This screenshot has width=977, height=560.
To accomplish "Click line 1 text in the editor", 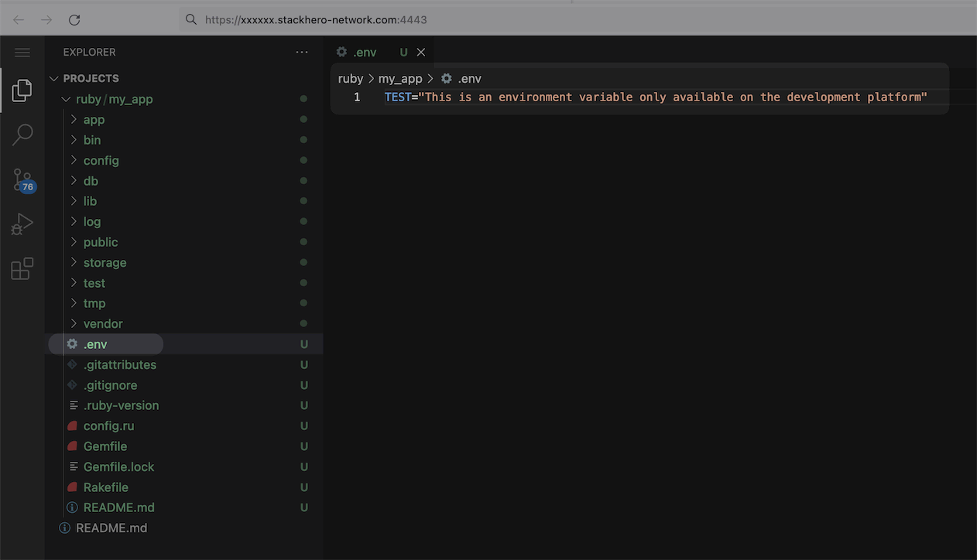I will [655, 97].
